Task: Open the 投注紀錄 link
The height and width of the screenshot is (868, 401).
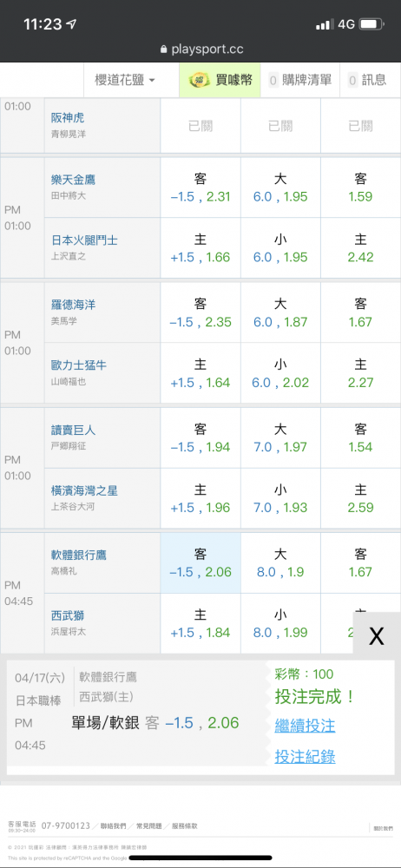Action: [306, 756]
